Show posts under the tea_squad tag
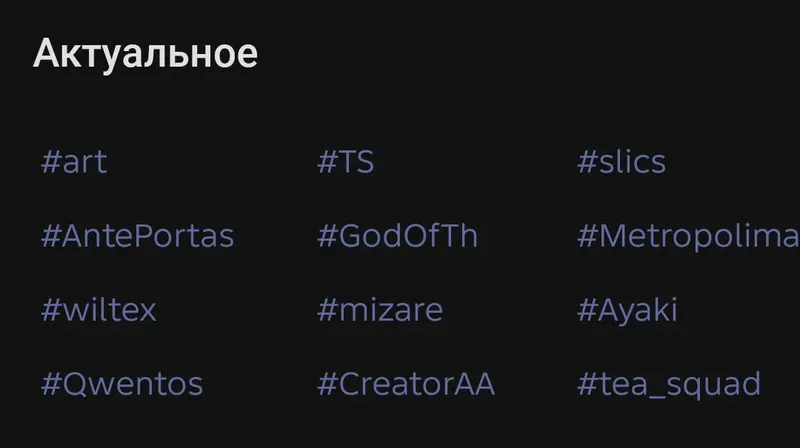The image size is (800, 448). coord(669,384)
